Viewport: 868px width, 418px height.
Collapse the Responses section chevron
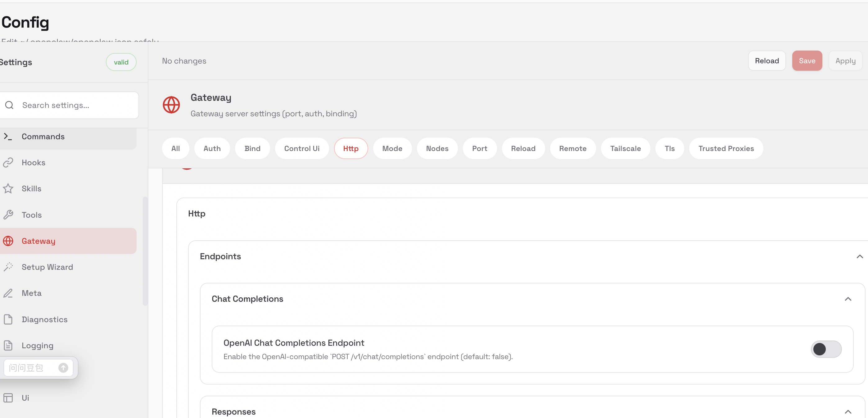pos(848,411)
